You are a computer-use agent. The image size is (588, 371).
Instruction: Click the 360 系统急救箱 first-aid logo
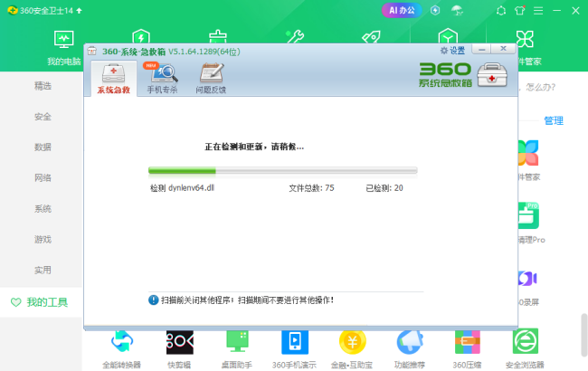coord(463,75)
